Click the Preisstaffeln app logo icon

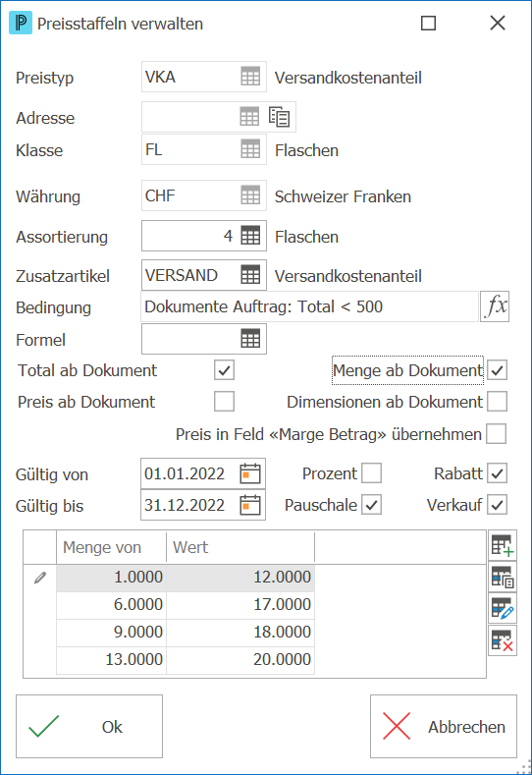pos(21,24)
